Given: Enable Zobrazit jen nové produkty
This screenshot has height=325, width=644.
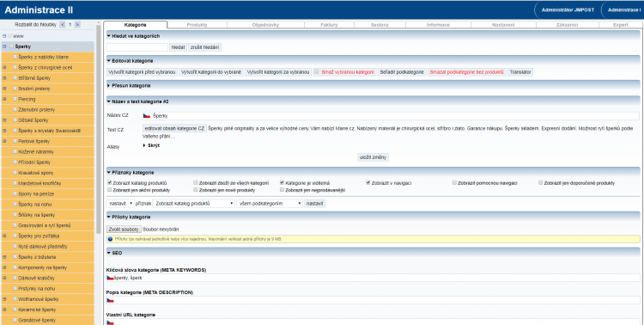Looking at the screenshot, I should click(x=196, y=190).
